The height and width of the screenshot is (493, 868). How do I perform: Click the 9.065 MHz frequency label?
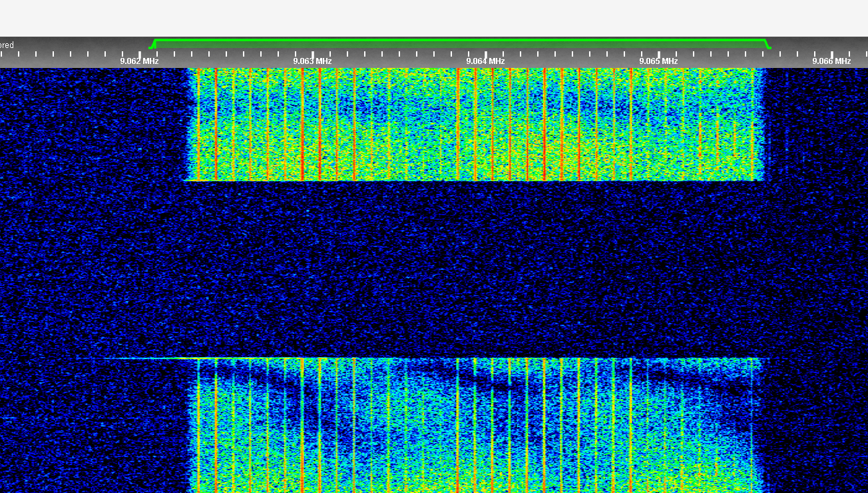pos(658,61)
